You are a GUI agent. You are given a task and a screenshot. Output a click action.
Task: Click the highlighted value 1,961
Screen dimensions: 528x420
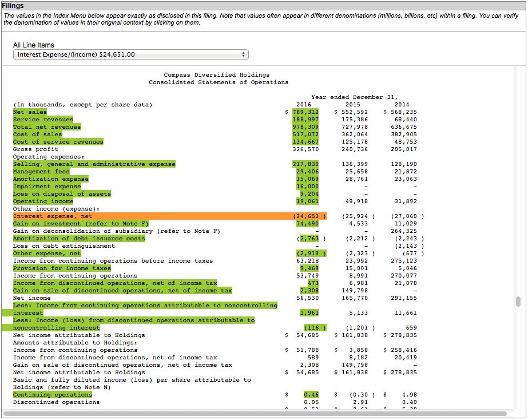click(309, 313)
